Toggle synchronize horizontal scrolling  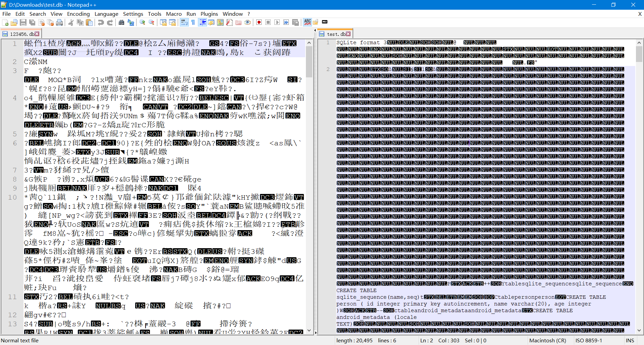172,22
